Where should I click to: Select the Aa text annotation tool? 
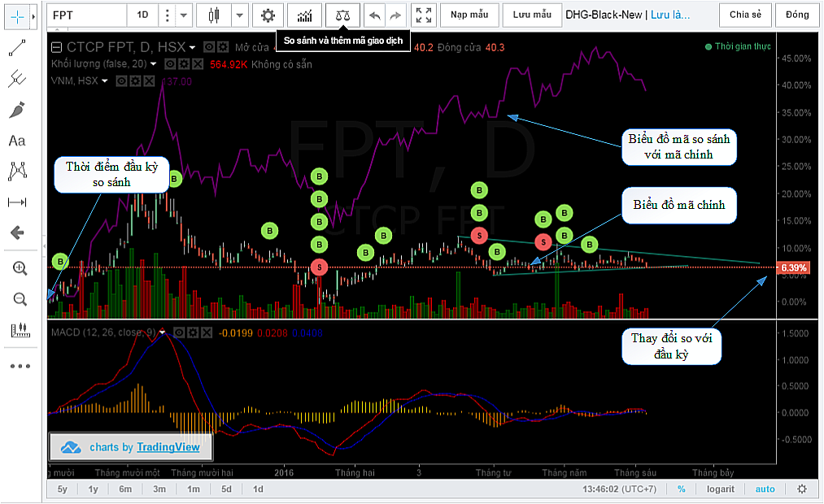[x=17, y=141]
